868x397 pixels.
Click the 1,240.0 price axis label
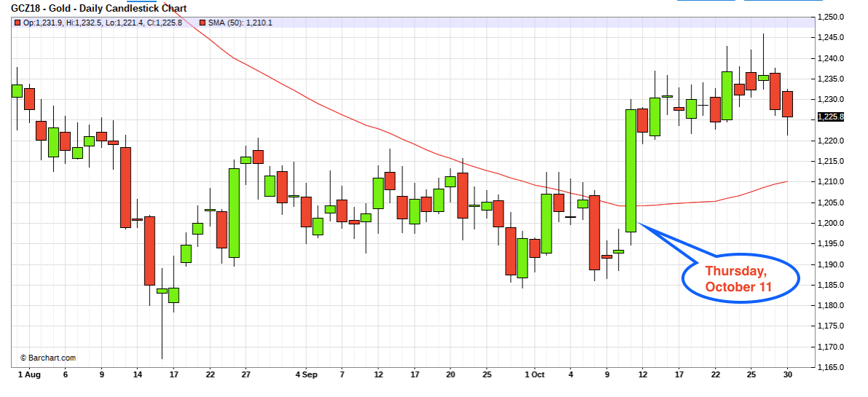(831, 58)
